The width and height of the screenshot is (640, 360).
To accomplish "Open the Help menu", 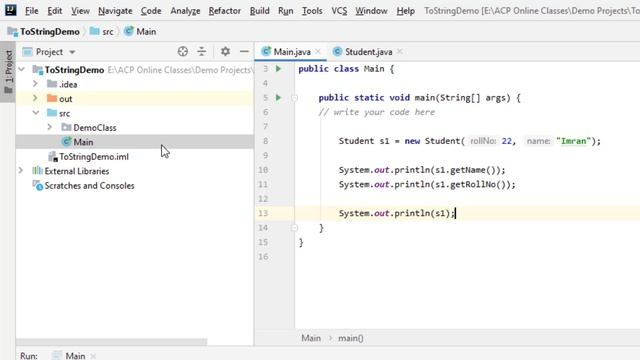I will pos(405,11).
